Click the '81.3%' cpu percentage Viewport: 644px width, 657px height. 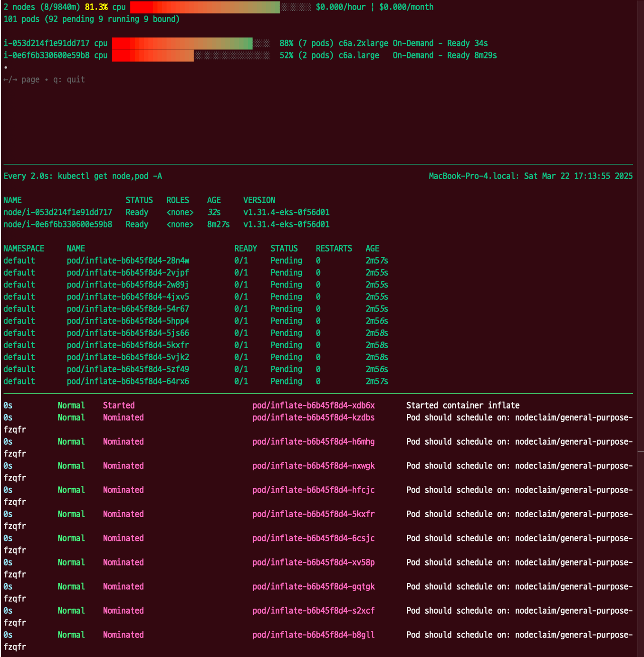(x=96, y=7)
